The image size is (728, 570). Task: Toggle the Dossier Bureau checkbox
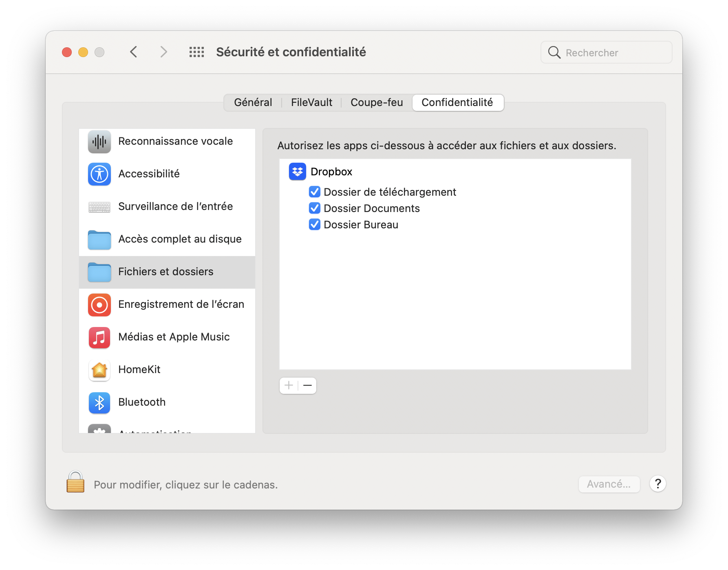[x=314, y=225]
